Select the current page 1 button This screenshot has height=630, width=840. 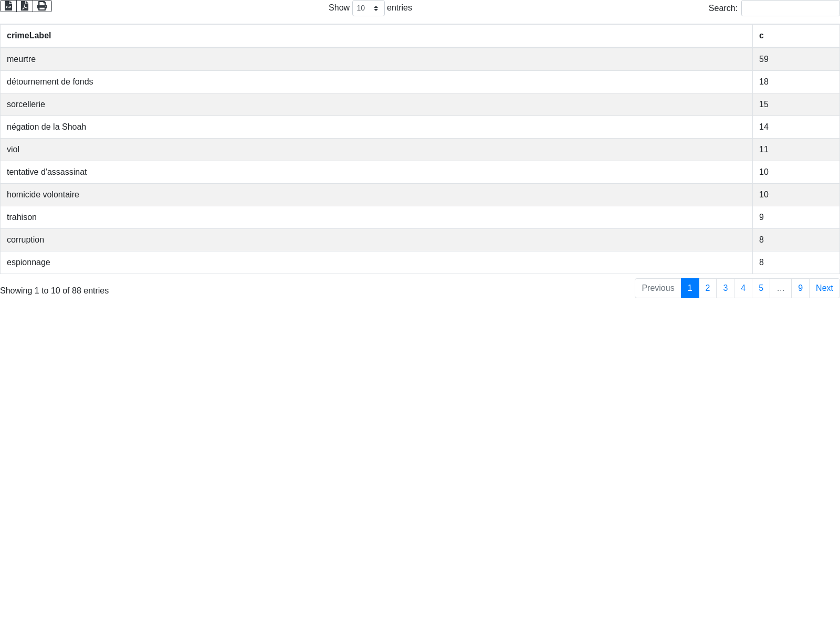[690, 288]
